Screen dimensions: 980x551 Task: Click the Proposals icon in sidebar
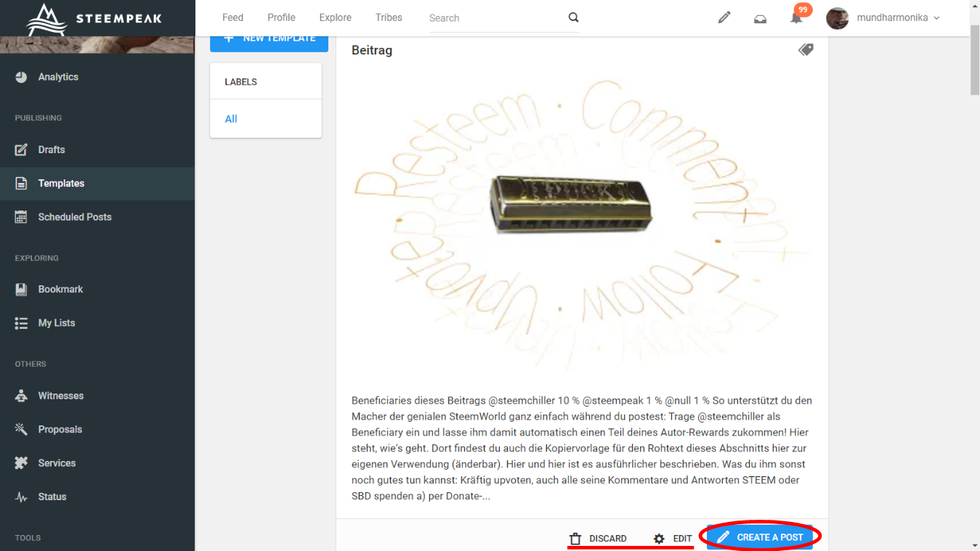pos(21,429)
